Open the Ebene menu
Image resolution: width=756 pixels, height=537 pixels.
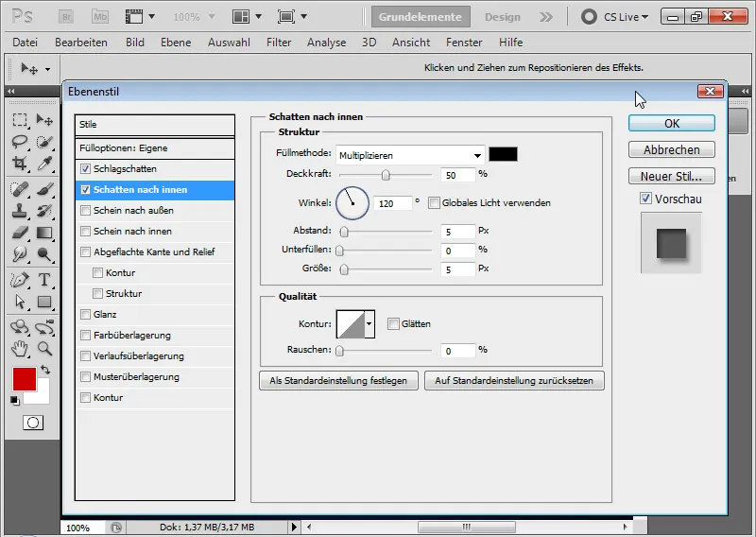click(x=176, y=43)
